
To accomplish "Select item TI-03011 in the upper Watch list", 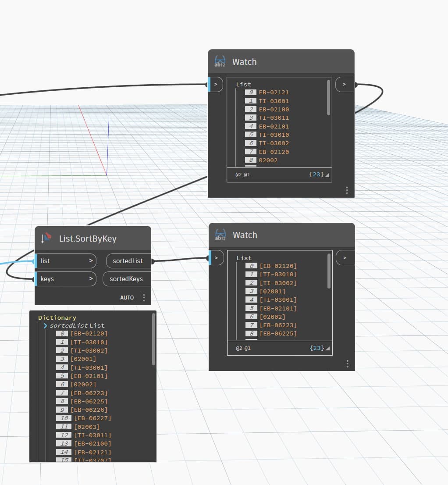I will click(x=274, y=118).
